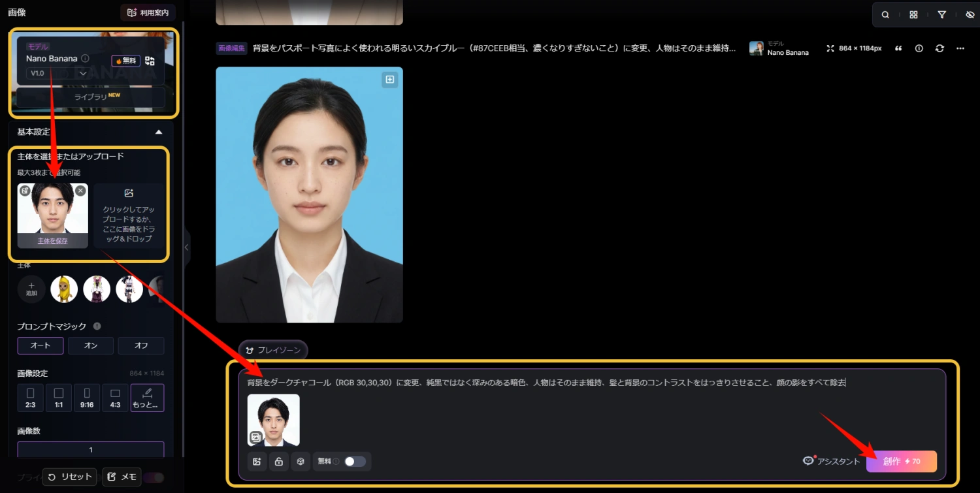Select オン under プロンプトマジック
980x493 pixels.
point(90,345)
